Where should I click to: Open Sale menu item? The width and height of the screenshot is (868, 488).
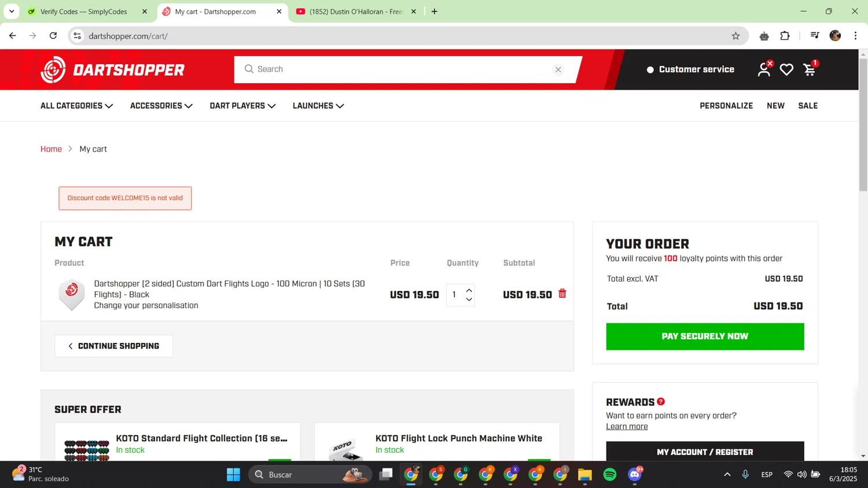pos(808,106)
